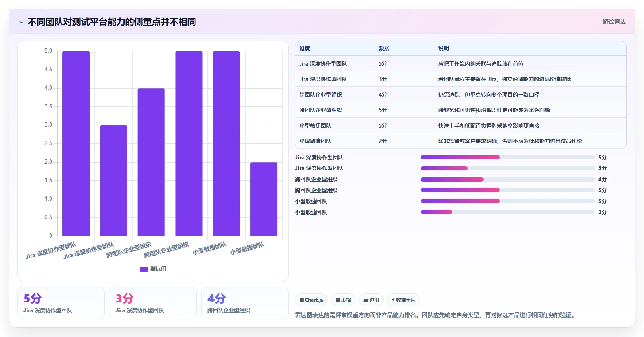Image resolution: width=644 pixels, height=337 pixels.
Task: Click the 小型敏捷团队 progress bar at 2分
Action: pos(507,213)
